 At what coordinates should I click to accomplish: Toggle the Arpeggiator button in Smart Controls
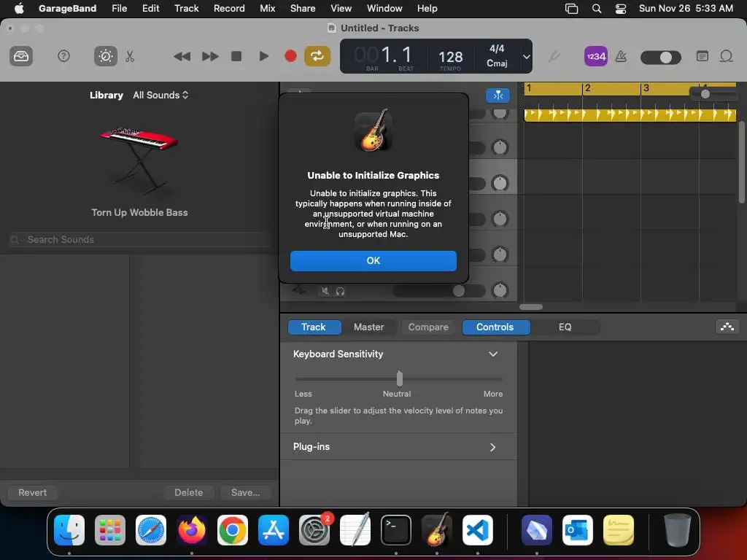tap(727, 327)
